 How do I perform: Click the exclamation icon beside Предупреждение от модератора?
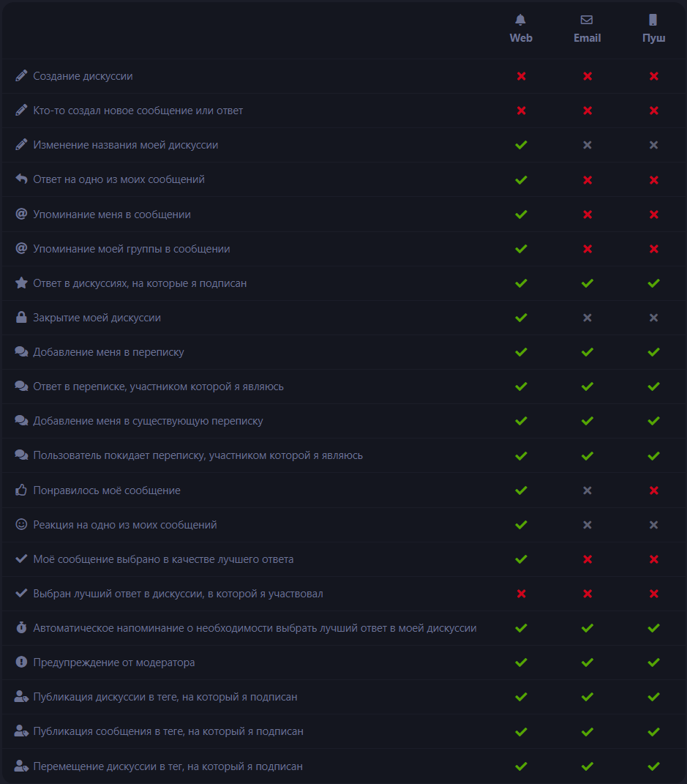[x=21, y=662]
